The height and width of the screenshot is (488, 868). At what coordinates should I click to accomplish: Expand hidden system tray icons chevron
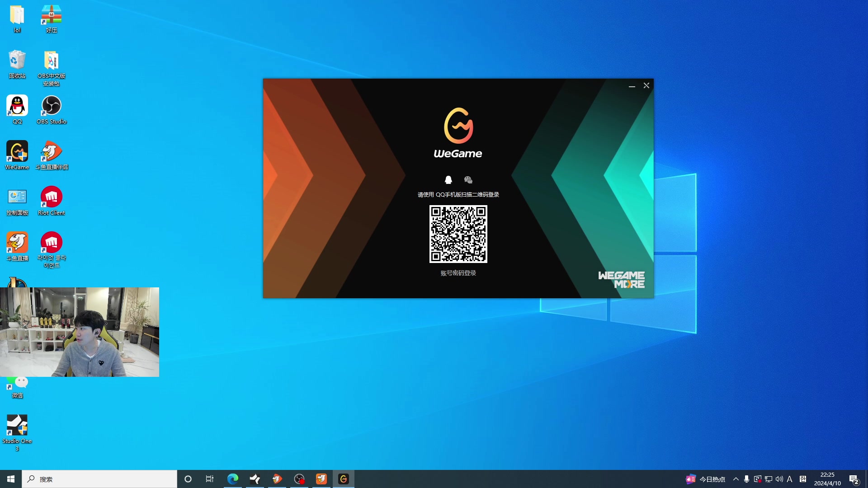[x=736, y=479]
